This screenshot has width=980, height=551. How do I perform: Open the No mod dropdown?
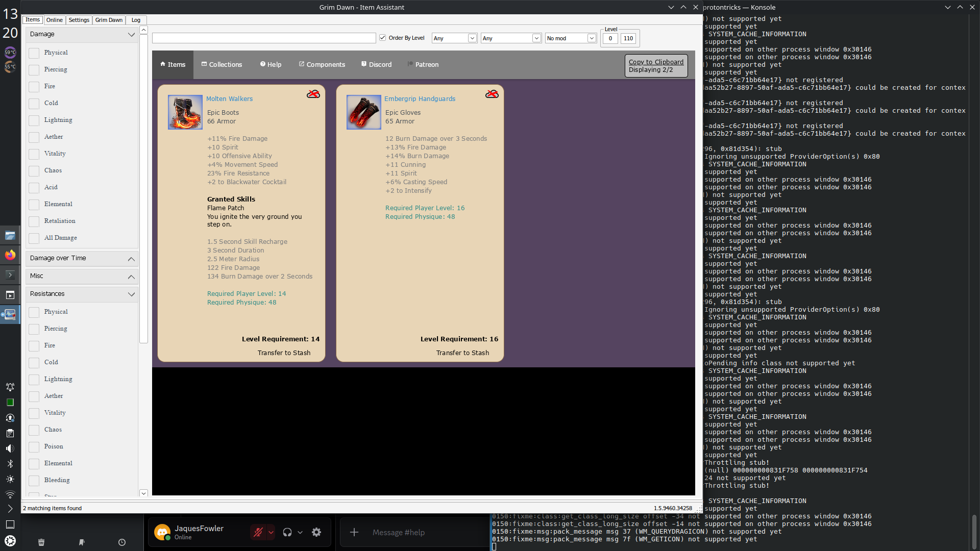[571, 38]
